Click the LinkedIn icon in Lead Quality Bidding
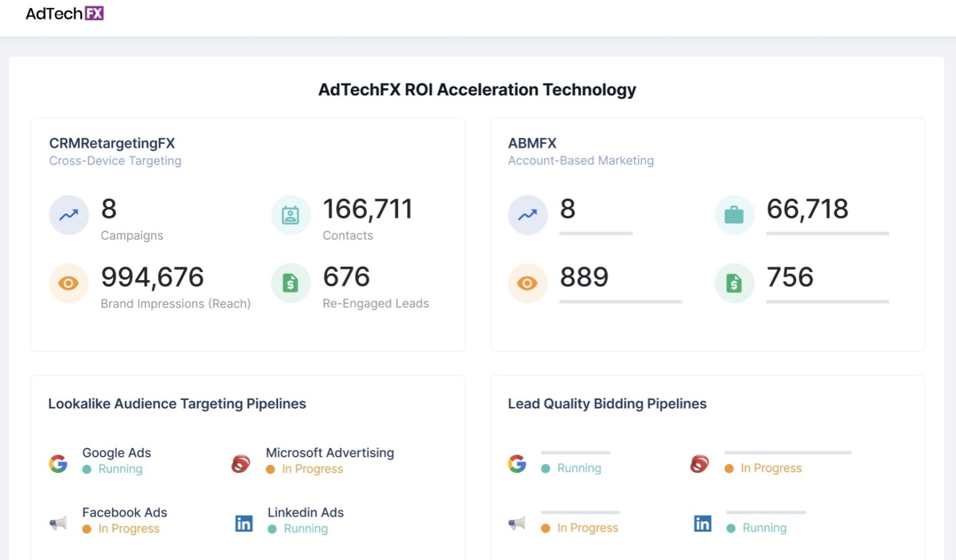This screenshot has height=560, width=956. click(703, 523)
